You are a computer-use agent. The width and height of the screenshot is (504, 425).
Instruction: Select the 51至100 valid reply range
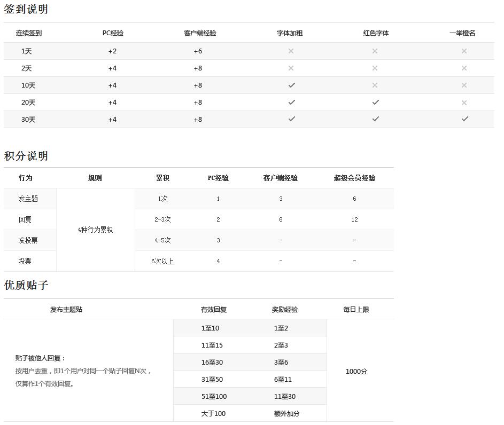(214, 397)
